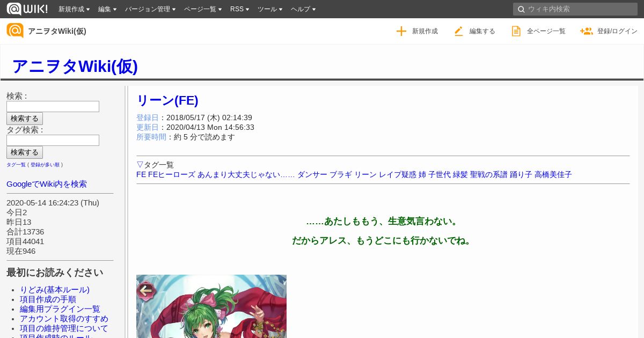Click the ▽タグ一覧 label
This screenshot has width=644, height=338.
point(155,165)
